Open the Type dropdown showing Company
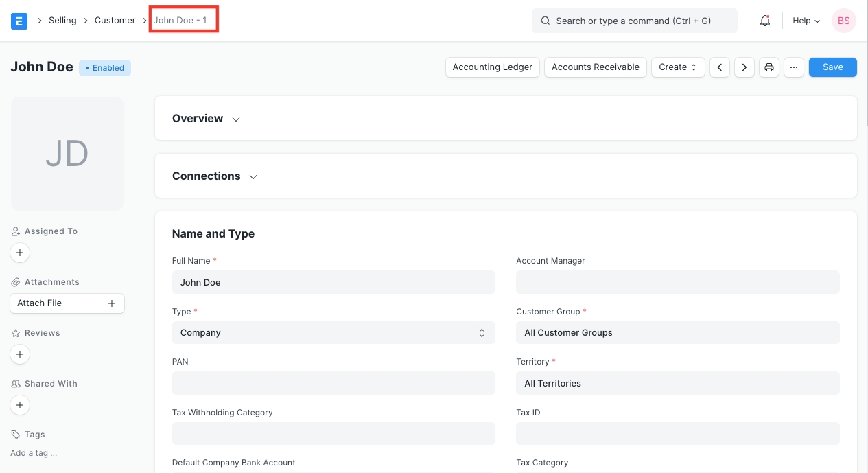Image resolution: width=868 pixels, height=473 pixels. point(333,333)
